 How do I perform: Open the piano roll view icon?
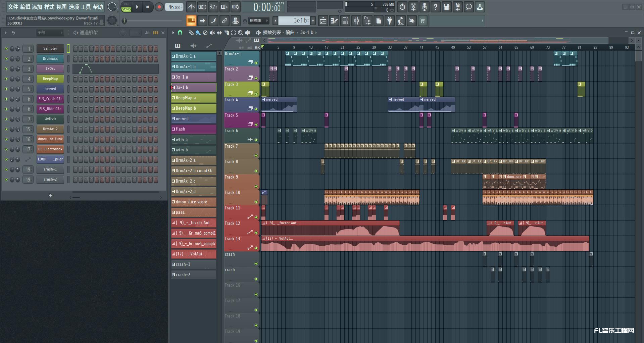click(x=334, y=21)
